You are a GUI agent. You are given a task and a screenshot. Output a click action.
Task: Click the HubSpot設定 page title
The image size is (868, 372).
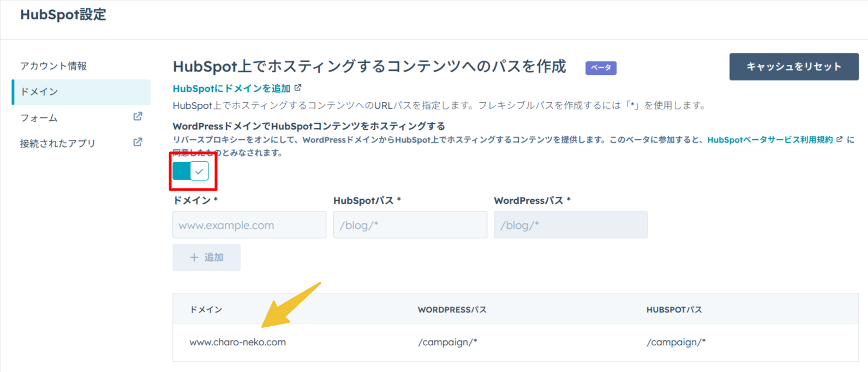point(63,15)
